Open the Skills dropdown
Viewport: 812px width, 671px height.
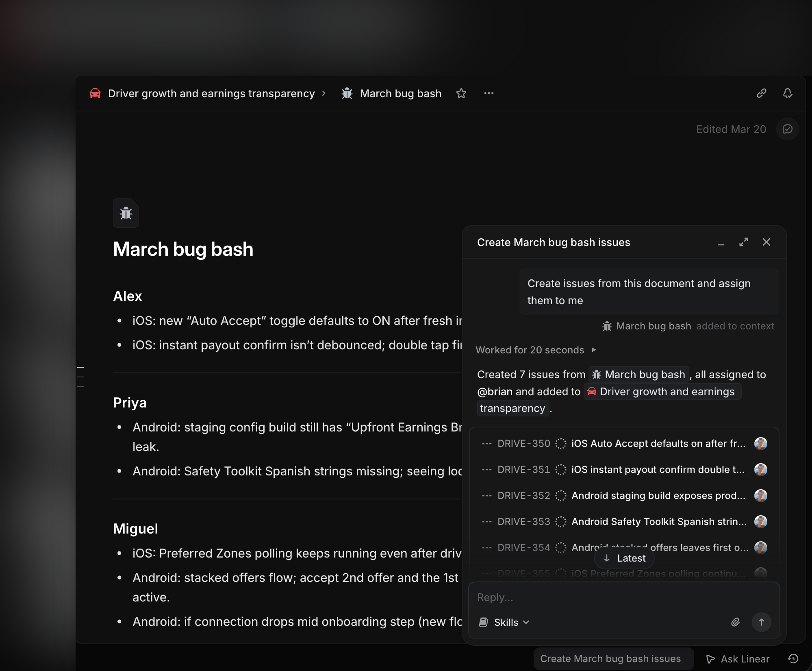pos(505,622)
